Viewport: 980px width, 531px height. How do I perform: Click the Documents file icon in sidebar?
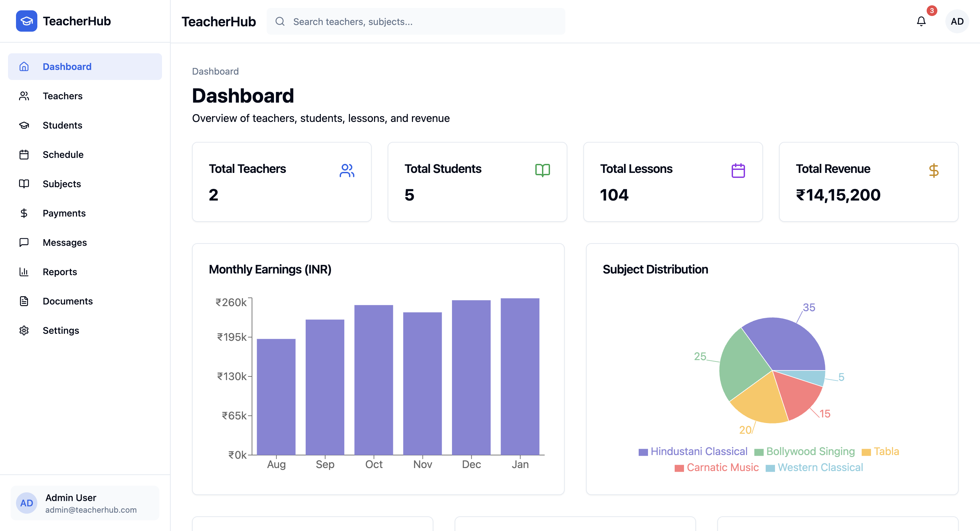(24, 301)
